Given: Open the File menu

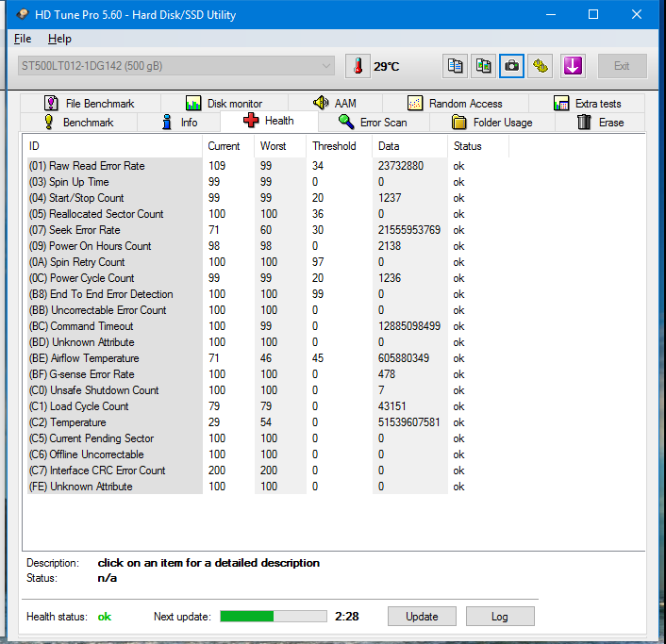Looking at the screenshot, I should pos(23,39).
